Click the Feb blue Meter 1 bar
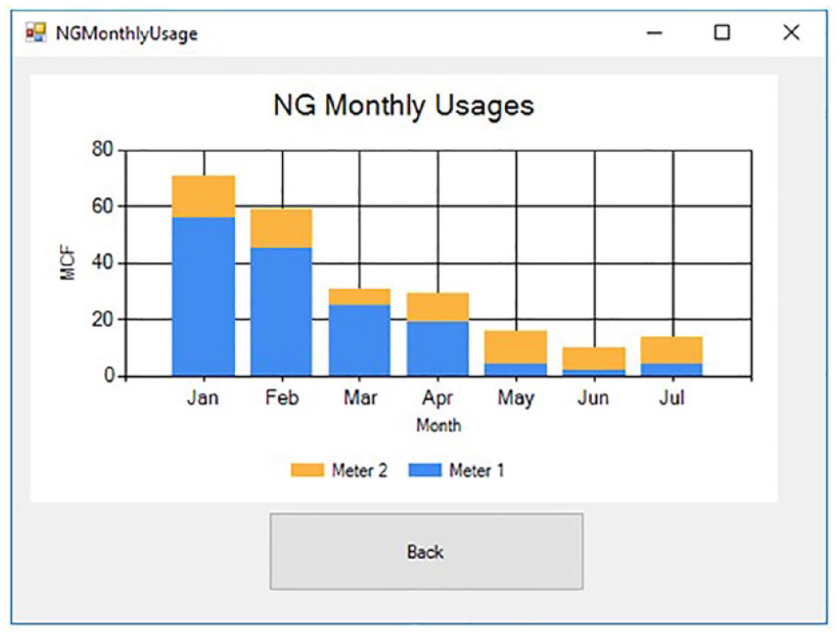This screenshot has height=638, width=840. [x=281, y=312]
